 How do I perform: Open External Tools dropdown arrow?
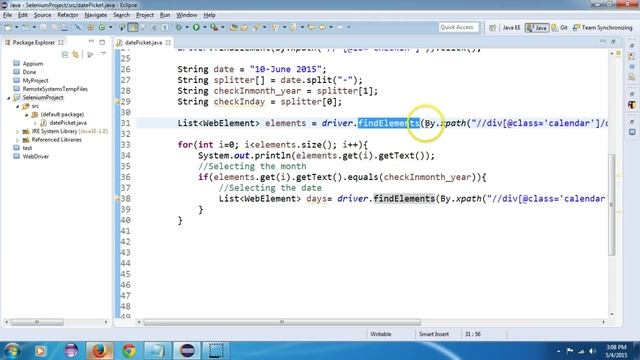[x=223, y=27]
